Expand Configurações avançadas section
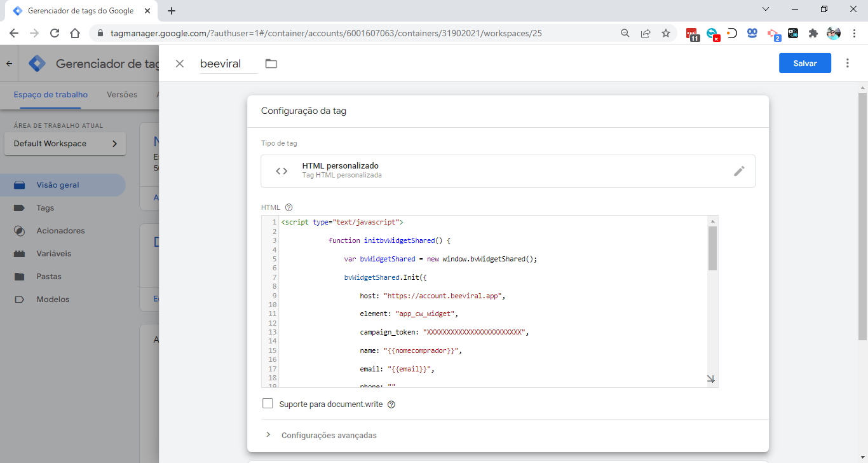Image resolution: width=868 pixels, height=463 pixels. pyautogui.click(x=329, y=436)
